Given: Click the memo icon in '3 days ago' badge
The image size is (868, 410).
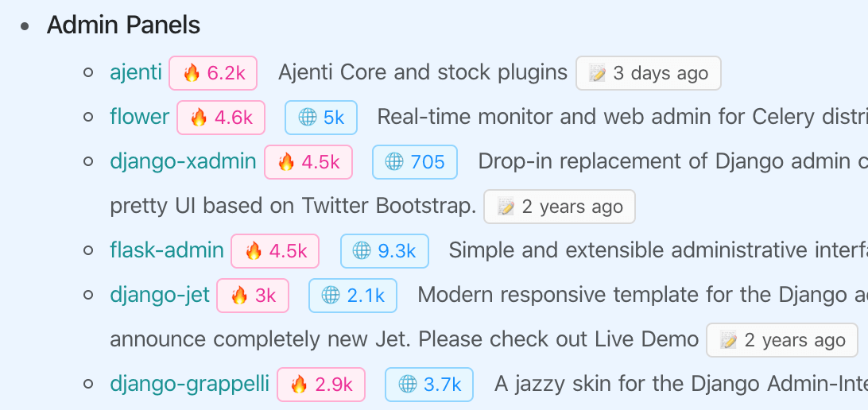Looking at the screenshot, I should [597, 73].
